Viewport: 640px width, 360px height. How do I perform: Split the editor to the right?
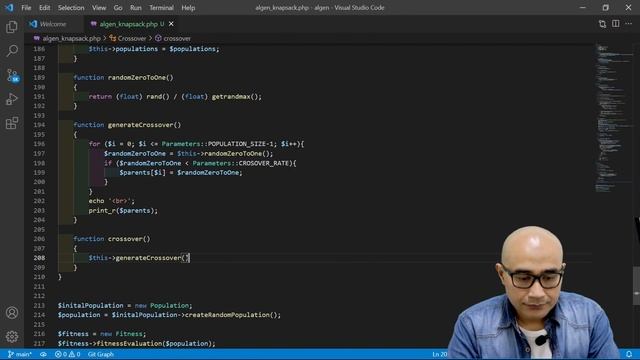[x=616, y=24]
